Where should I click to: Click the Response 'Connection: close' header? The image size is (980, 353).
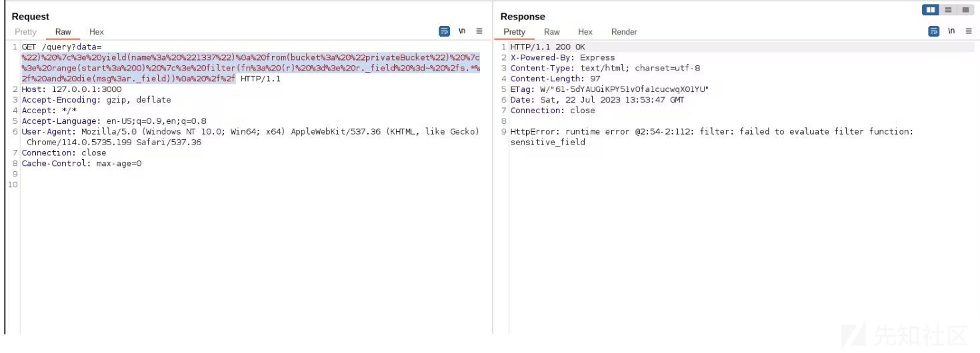point(552,111)
